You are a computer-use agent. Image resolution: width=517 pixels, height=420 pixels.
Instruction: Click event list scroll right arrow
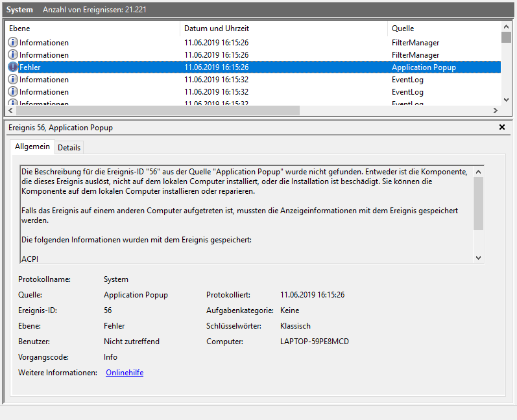point(495,111)
